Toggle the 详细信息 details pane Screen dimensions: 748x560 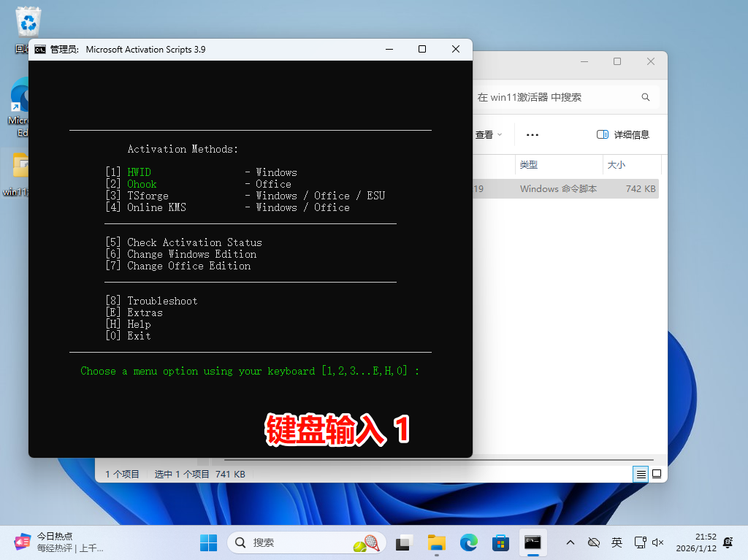click(x=622, y=134)
